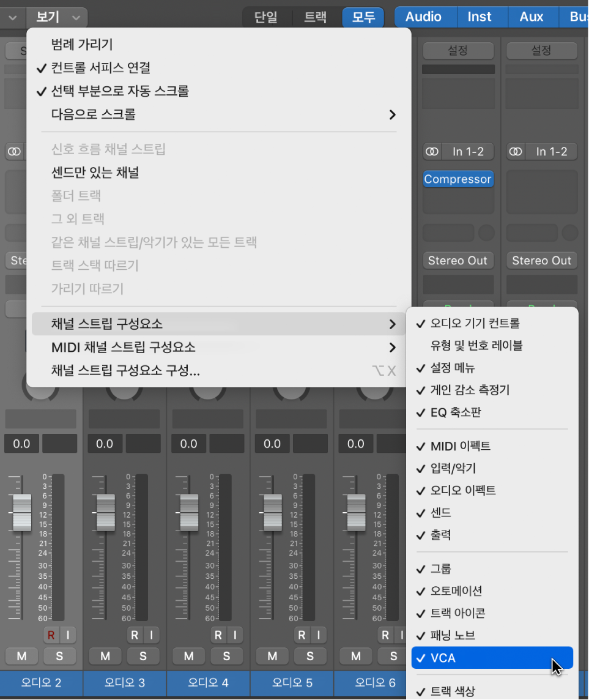Toggle 컨트롤 서피스 연결 option
The height and width of the screenshot is (700, 589).
click(x=218, y=68)
